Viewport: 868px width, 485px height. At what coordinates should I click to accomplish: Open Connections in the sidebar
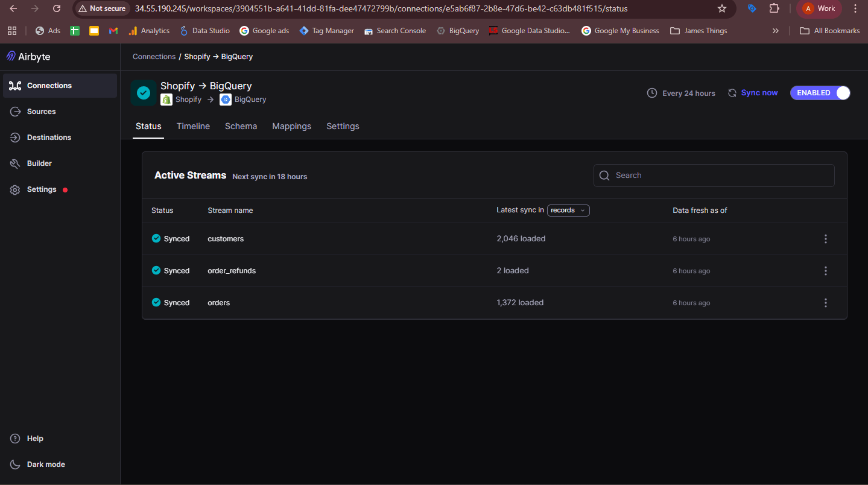60,86
